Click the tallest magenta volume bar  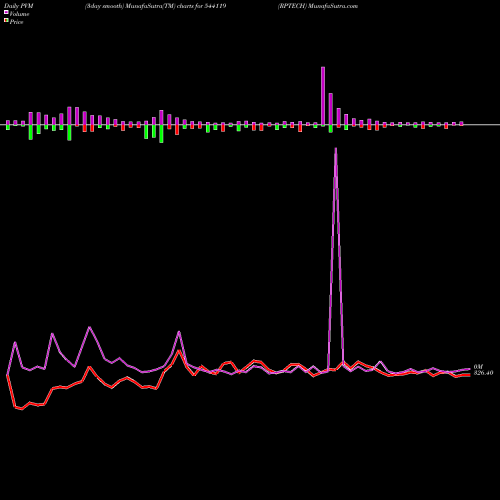pos(323,96)
